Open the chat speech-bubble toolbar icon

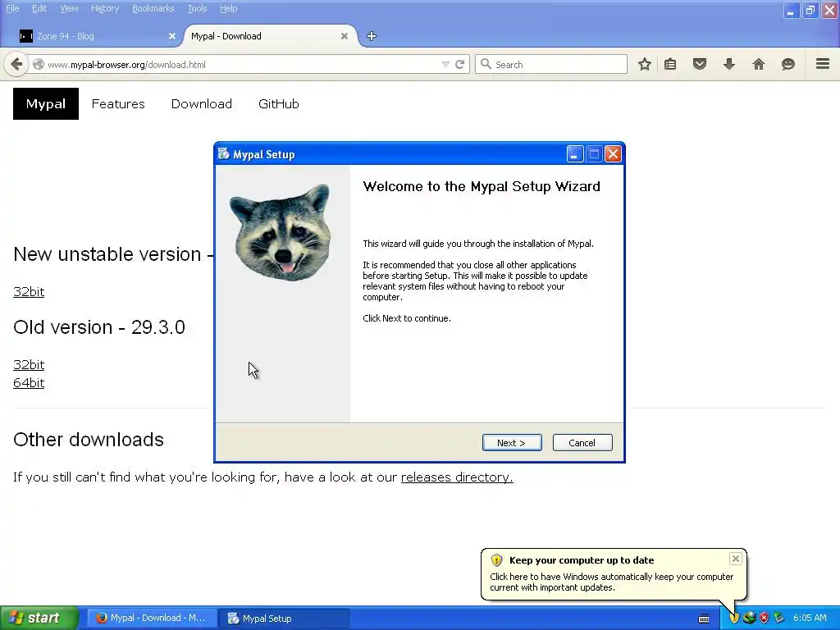[788, 64]
